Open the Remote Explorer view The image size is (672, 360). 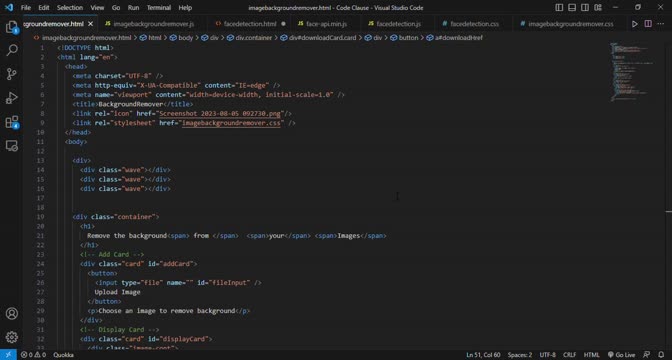click(x=12, y=146)
